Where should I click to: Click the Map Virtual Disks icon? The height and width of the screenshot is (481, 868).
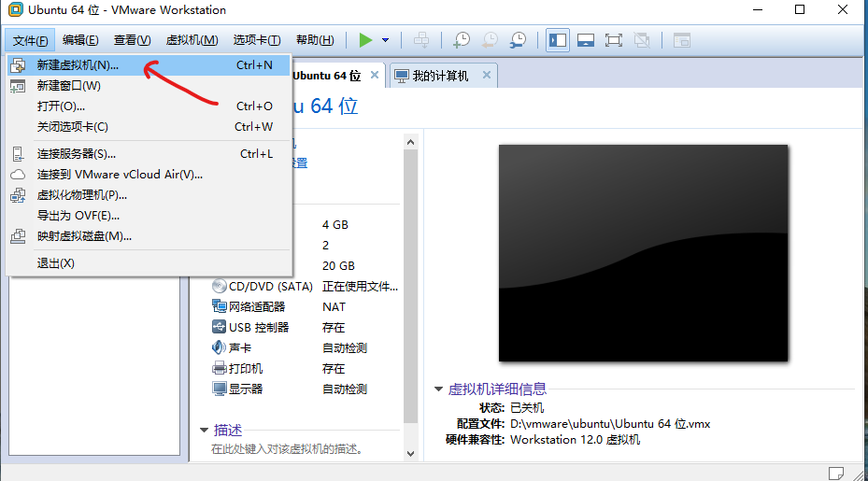click(x=18, y=236)
